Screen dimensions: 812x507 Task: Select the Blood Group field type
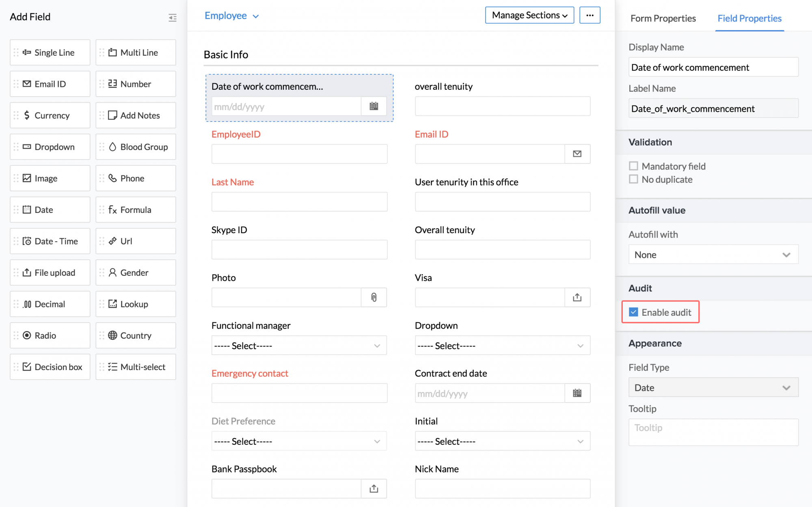[136, 147]
